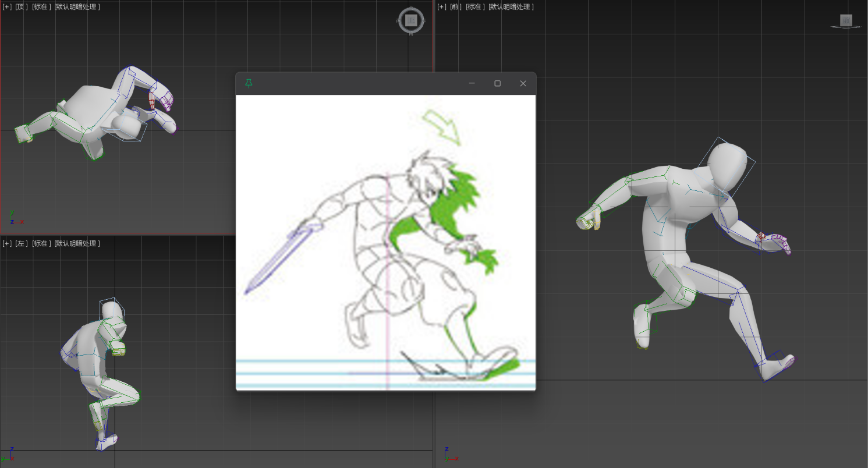
Task: Open the [前] view label menu
Action: (456, 7)
